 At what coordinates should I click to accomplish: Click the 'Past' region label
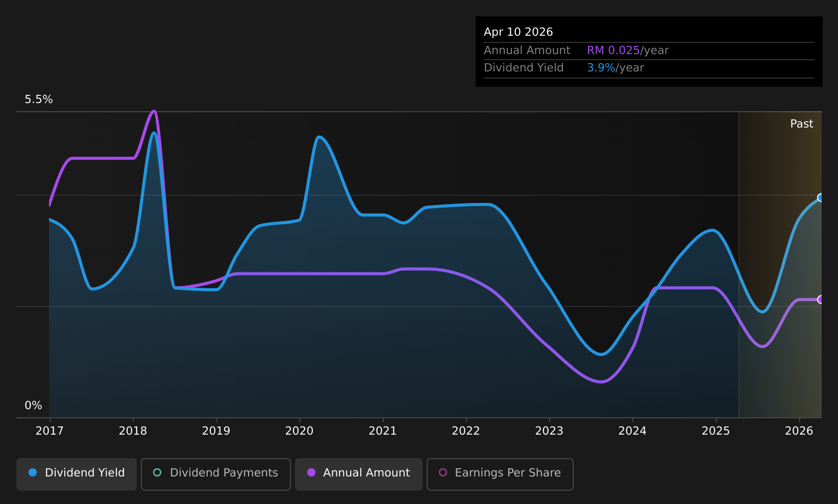point(801,124)
